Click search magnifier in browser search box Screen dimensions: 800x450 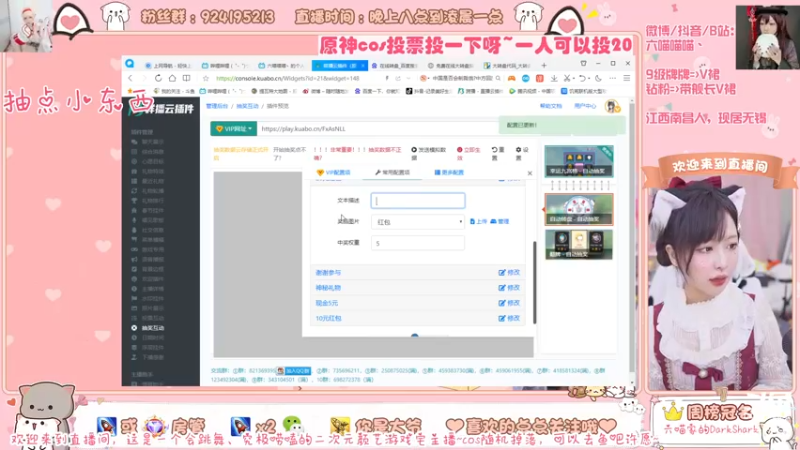(498, 79)
